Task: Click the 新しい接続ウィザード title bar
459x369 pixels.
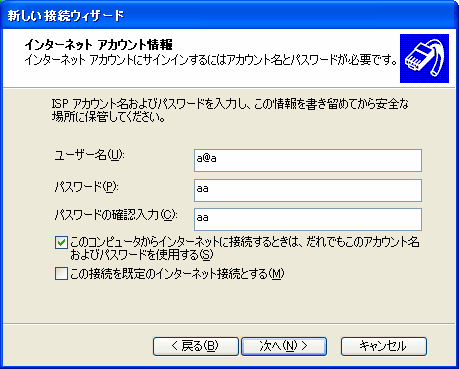Action: (x=229, y=15)
